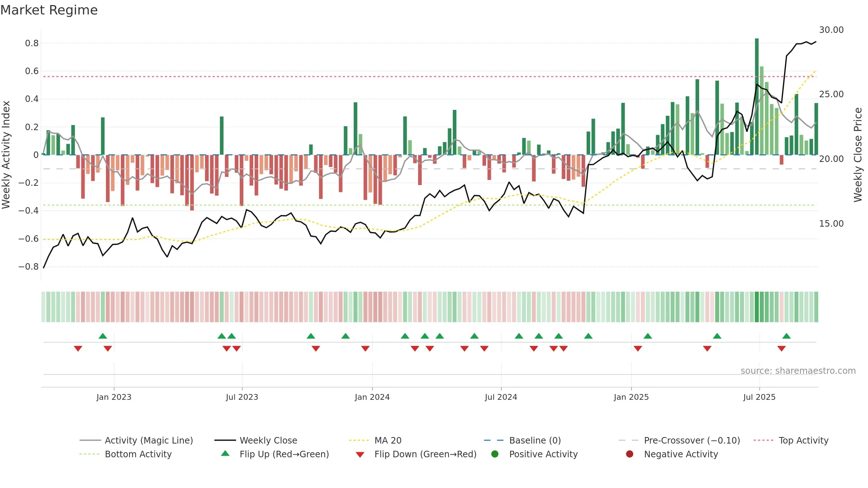868x488 pixels.
Task: Click the Jul 2023 x-axis label
Action: (242, 397)
